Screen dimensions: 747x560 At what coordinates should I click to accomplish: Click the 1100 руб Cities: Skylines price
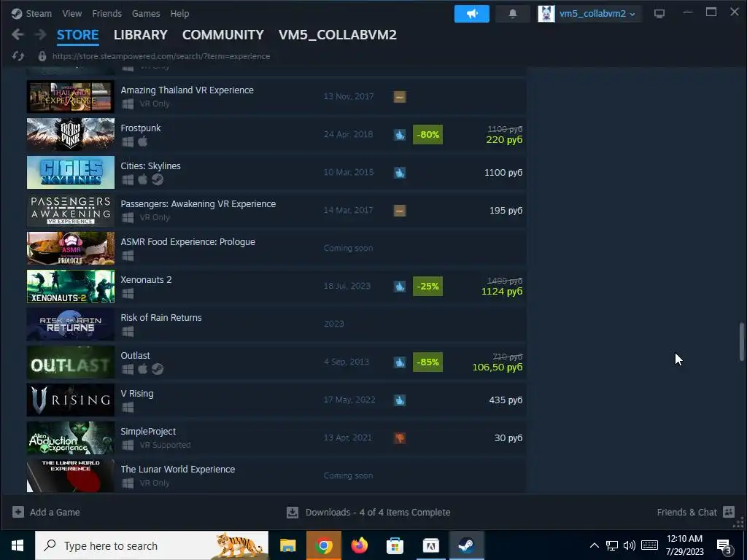click(x=503, y=173)
